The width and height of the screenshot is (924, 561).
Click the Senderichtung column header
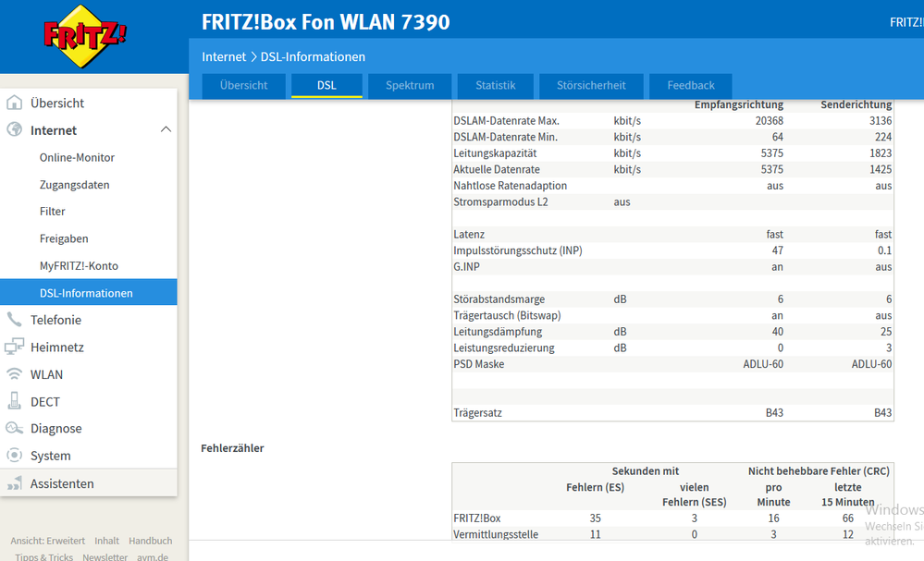pos(856,104)
